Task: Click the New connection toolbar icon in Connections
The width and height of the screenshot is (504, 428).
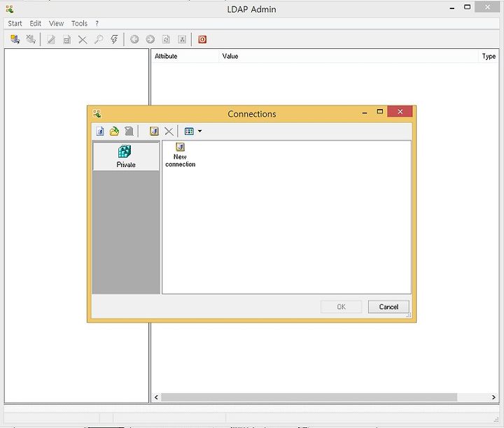Action: click(154, 131)
